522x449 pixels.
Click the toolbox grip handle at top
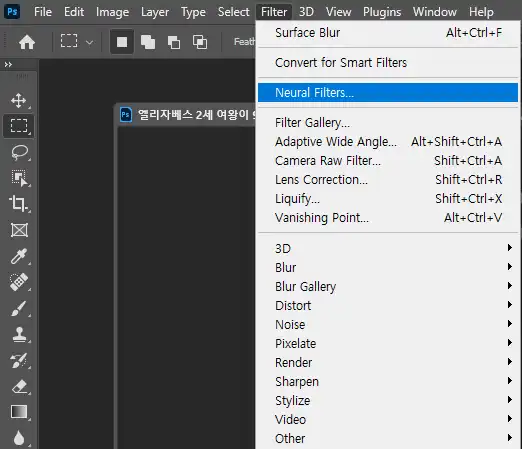pyautogui.click(x=21, y=76)
